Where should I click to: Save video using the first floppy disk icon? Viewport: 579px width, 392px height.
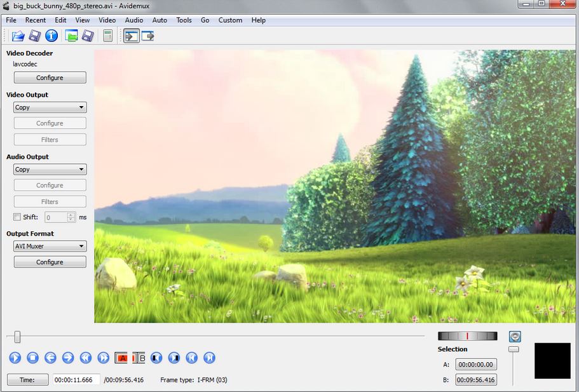(35, 36)
